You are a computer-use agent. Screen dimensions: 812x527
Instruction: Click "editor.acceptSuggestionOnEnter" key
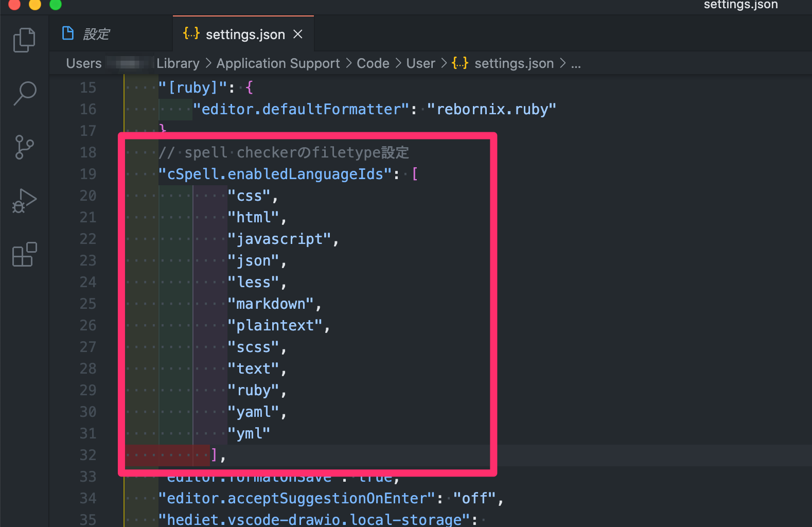click(296, 498)
